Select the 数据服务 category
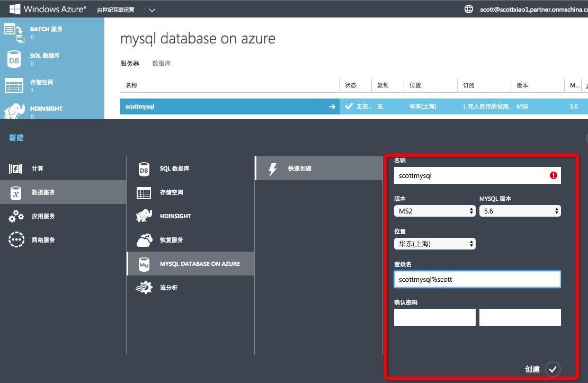 (x=63, y=192)
